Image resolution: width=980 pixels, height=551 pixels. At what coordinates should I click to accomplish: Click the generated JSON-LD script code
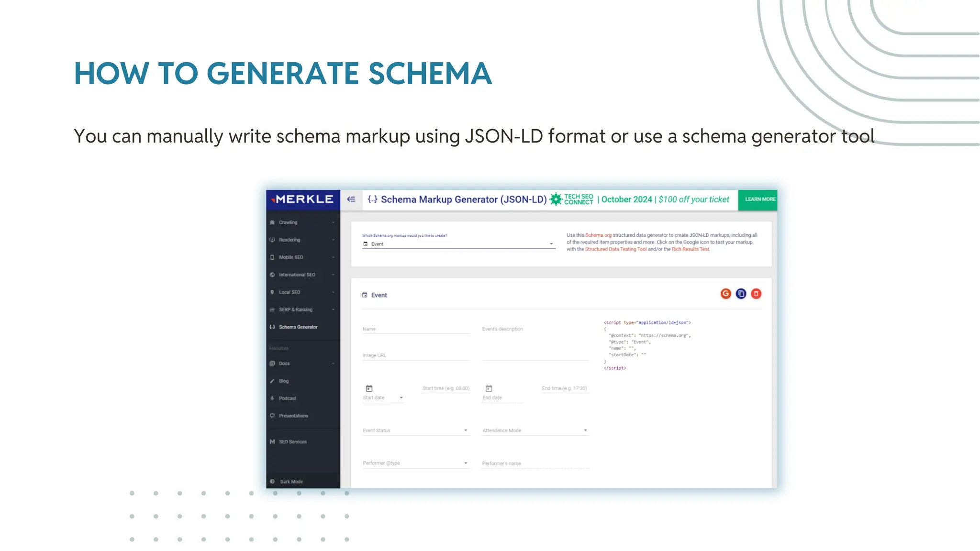(x=647, y=345)
